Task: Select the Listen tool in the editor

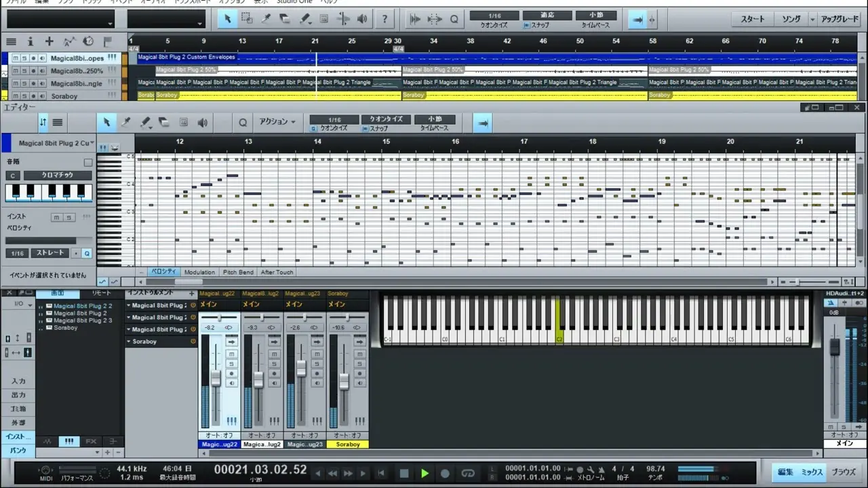Action: [x=202, y=123]
